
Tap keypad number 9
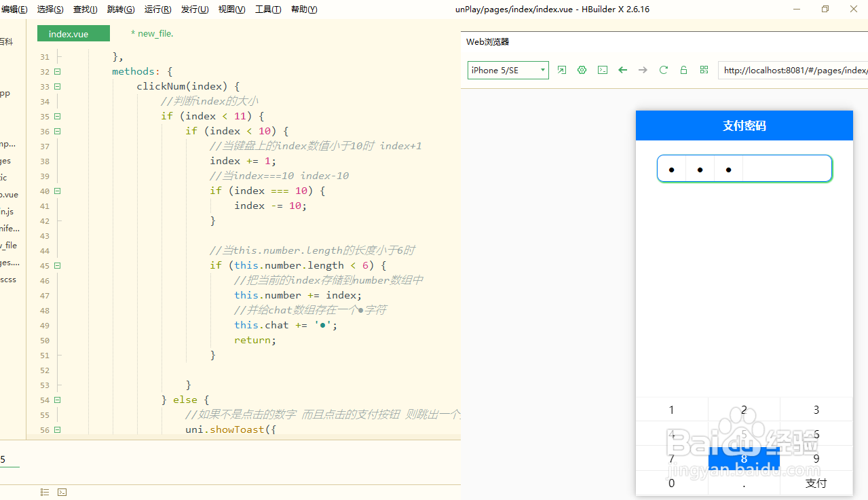click(x=816, y=459)
